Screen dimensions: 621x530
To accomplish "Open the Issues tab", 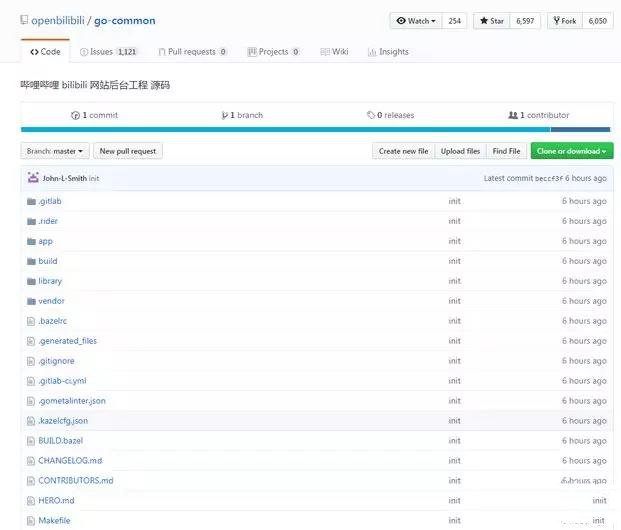I will coord(108,52).
